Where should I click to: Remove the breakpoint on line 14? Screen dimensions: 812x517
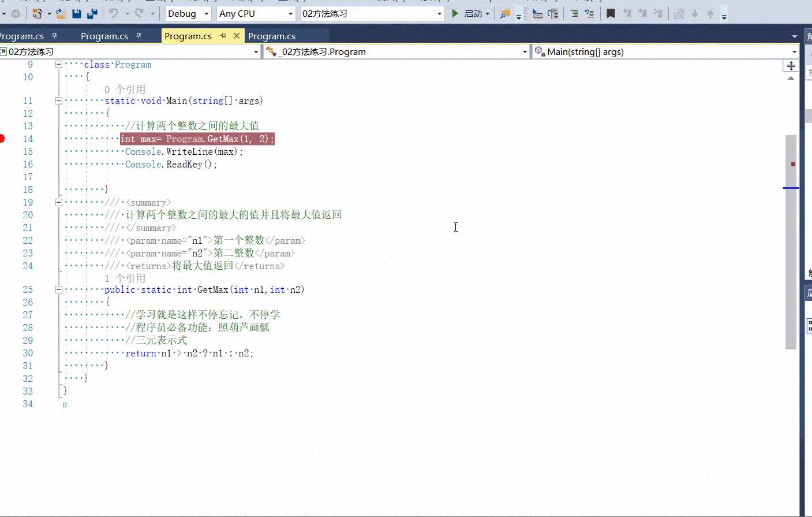2,138
